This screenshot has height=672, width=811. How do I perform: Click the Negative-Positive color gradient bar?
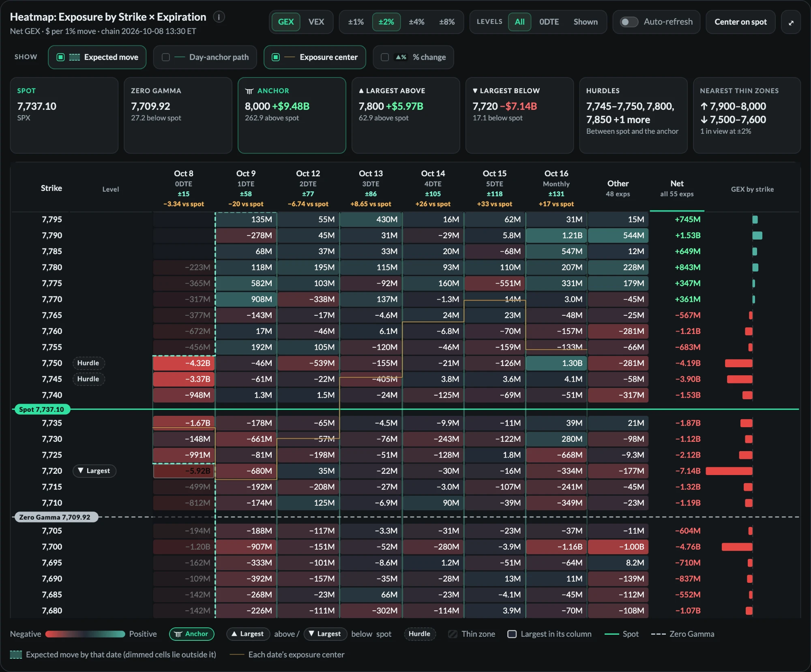[x=85, y=634]
